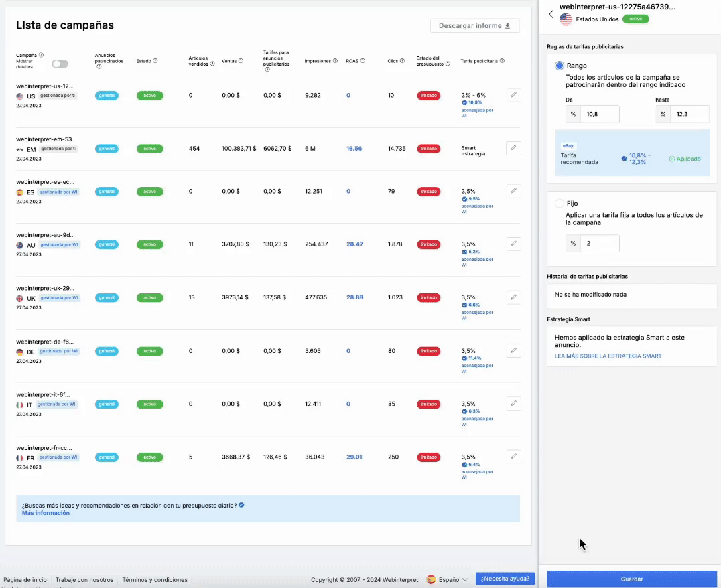The width and height of the screenshot is (721, 588).
Task: Edit the EM campaign ad rate
Action: [x=513, y=148]
